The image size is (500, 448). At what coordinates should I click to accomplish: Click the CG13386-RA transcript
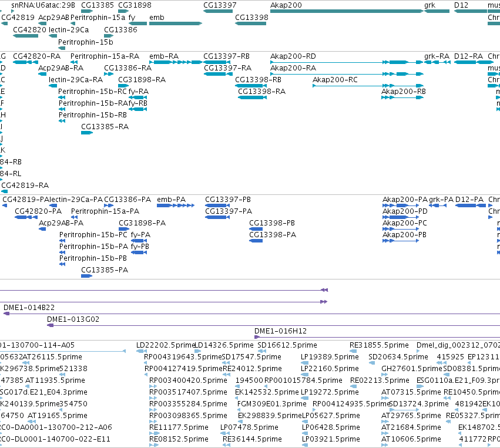click(x=109, y=74)
